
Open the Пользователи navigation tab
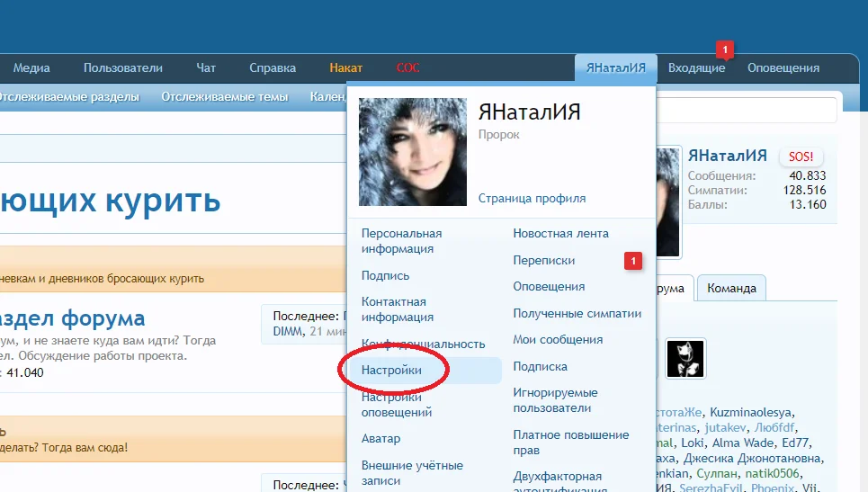coord(123,68)
